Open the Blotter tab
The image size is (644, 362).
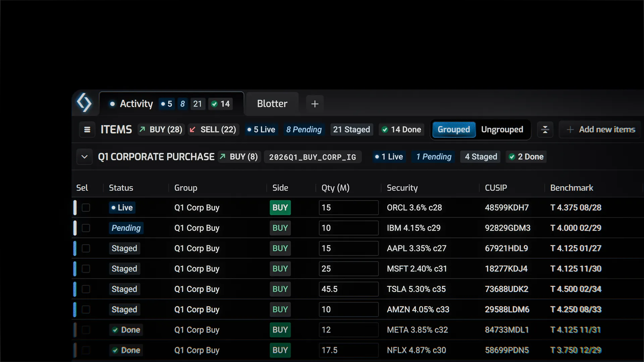pos(272,104)
